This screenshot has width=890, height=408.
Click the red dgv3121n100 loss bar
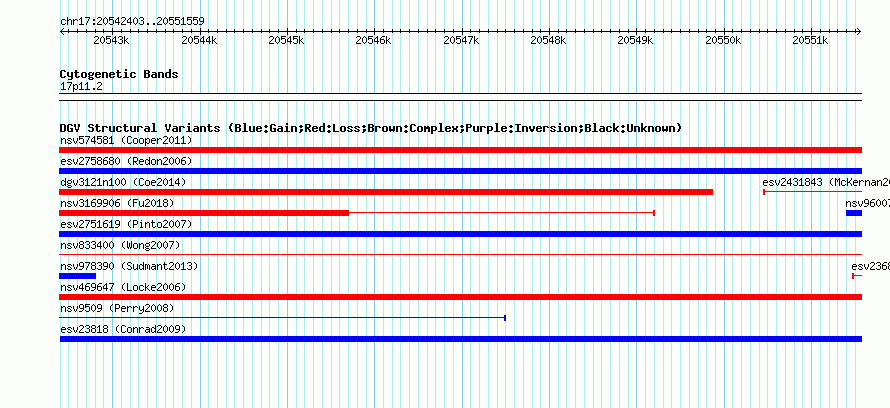[386, 192]
